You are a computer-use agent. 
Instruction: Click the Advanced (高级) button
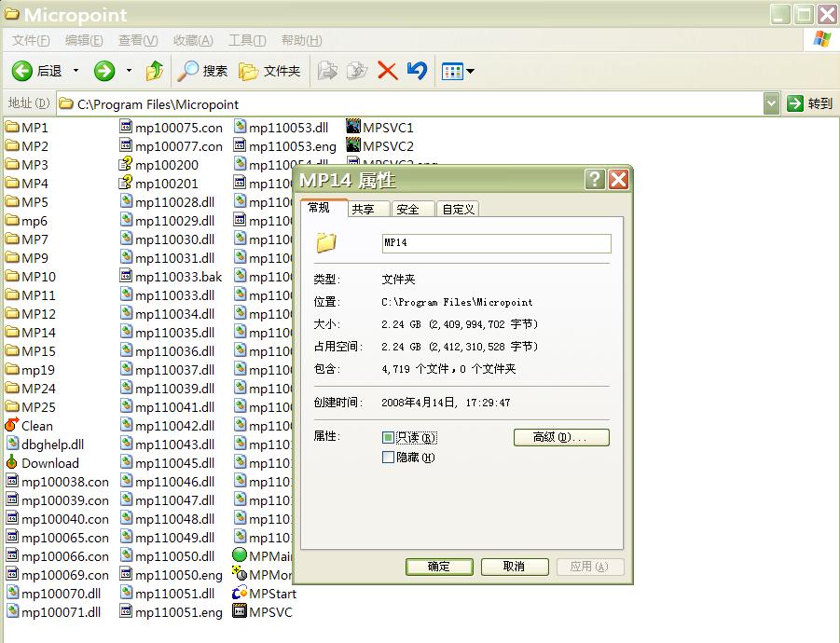tap(561, 437)
